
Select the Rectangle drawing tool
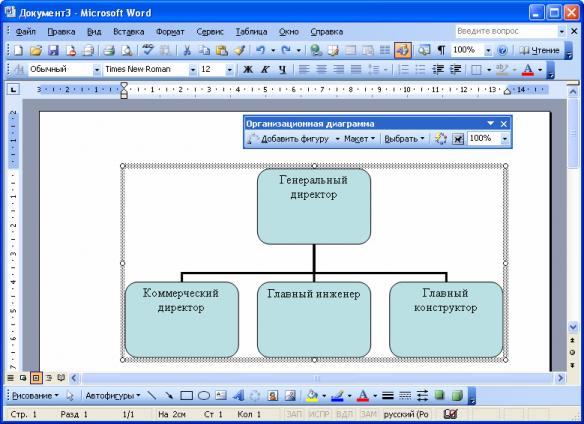[187, 395]
